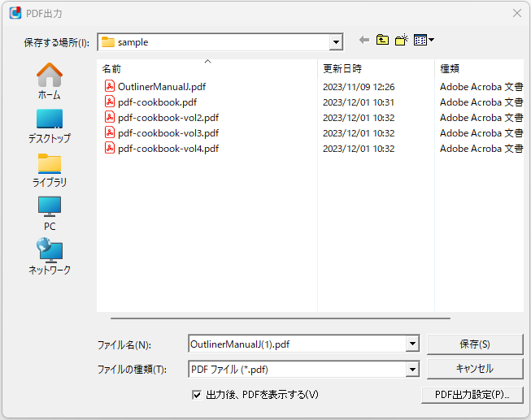The height and width of the screenshot is (420, 531).
Task: Click the date 2023/12/01 10:31
Action: pos(359,102)
